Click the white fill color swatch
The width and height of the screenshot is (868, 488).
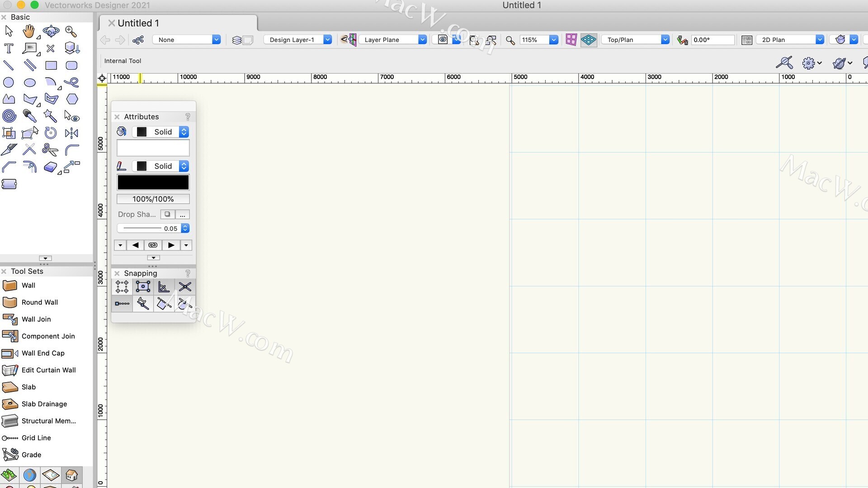(x=153, y=148)
